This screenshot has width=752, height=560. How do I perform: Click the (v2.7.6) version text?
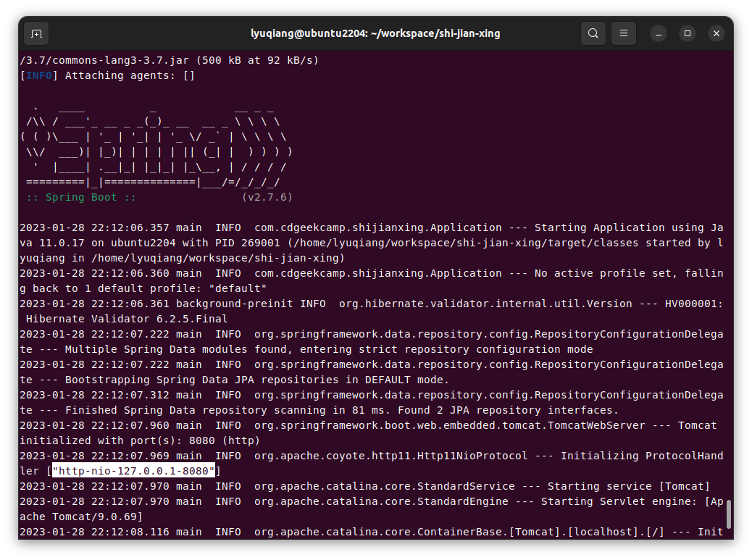click(x=267, y=197)
